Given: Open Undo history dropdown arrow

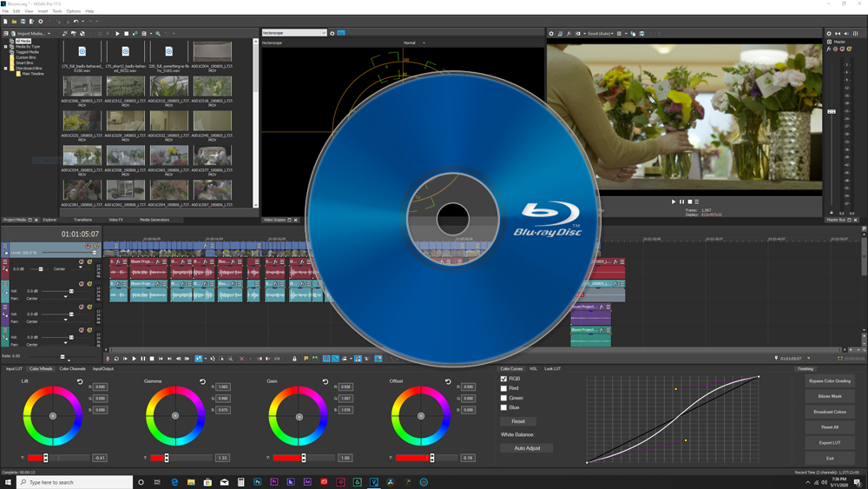Looking at the screenshot, I should tap(82, 22).
